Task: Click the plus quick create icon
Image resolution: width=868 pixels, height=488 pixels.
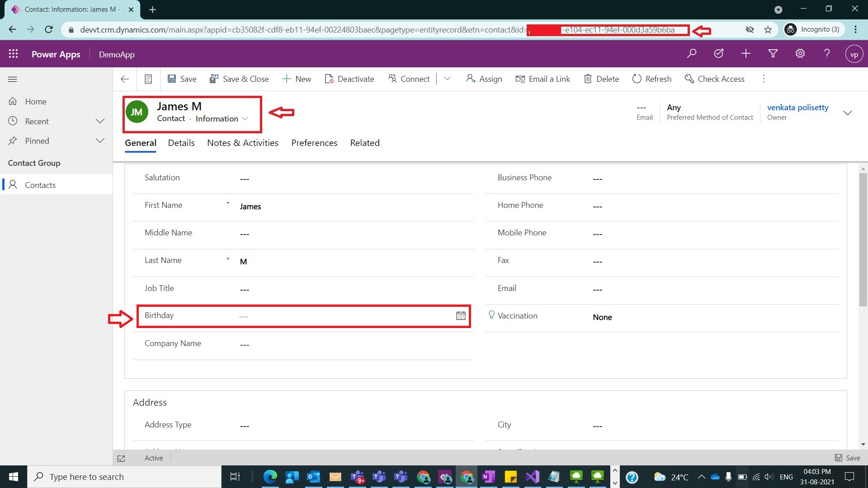Action: click(x=745, y=54)
